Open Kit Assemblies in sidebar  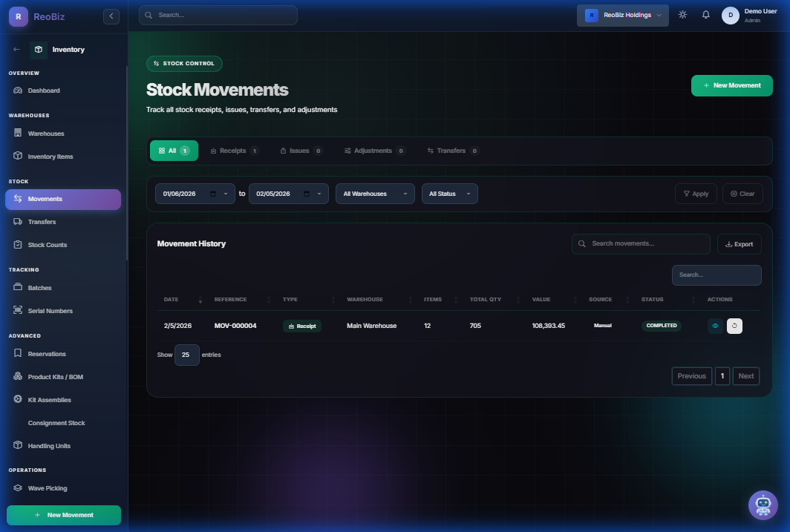(x=49, y=400)
